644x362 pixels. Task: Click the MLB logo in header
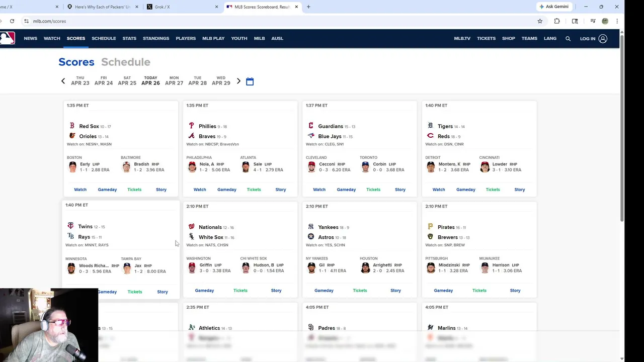click(x=7, y=38)
